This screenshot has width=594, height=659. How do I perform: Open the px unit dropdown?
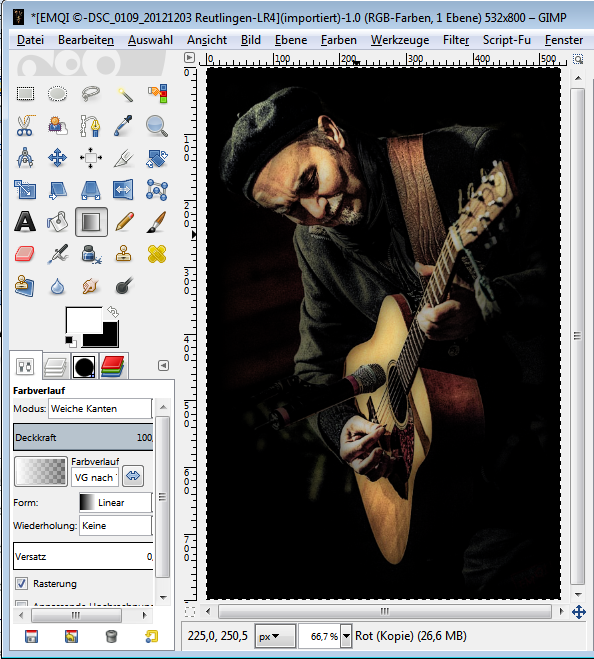tap(275, 636)
